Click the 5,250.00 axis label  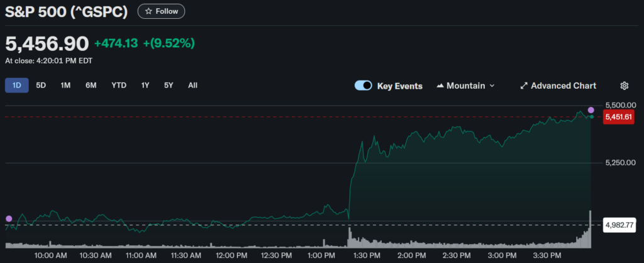coord(621,163)
